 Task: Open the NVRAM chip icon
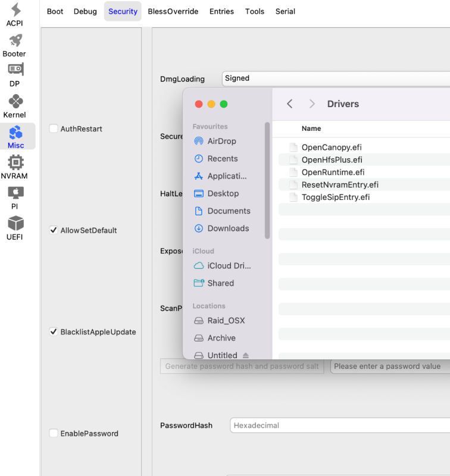click(16, 162)
